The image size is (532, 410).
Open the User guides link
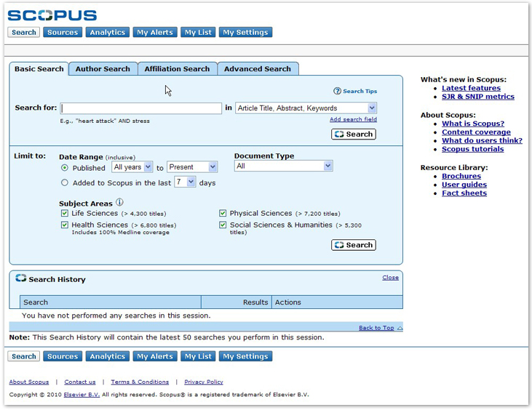click(x=464, y=185)
